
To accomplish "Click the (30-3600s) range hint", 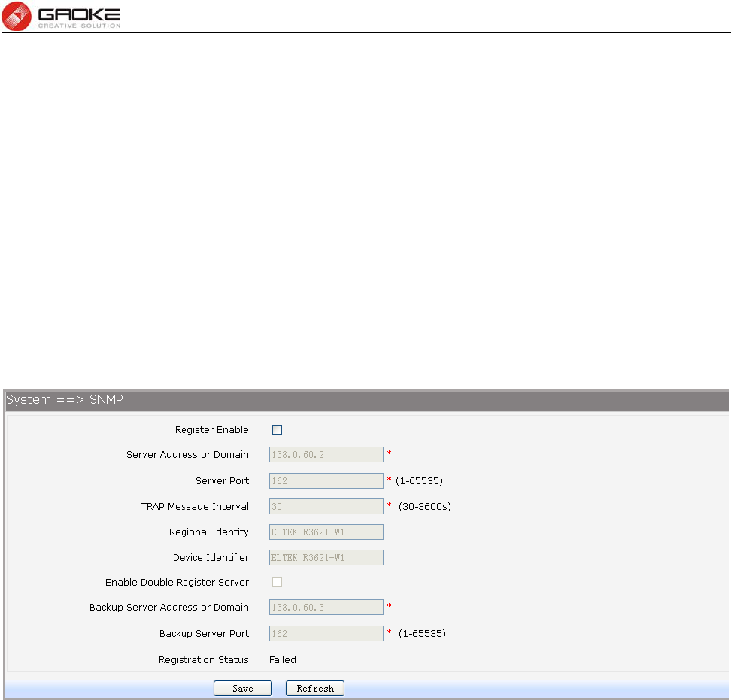I will (425, 506).
